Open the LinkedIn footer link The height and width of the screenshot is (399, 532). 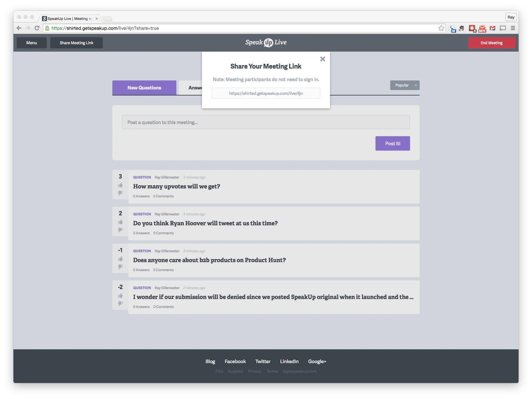(289, 362)
